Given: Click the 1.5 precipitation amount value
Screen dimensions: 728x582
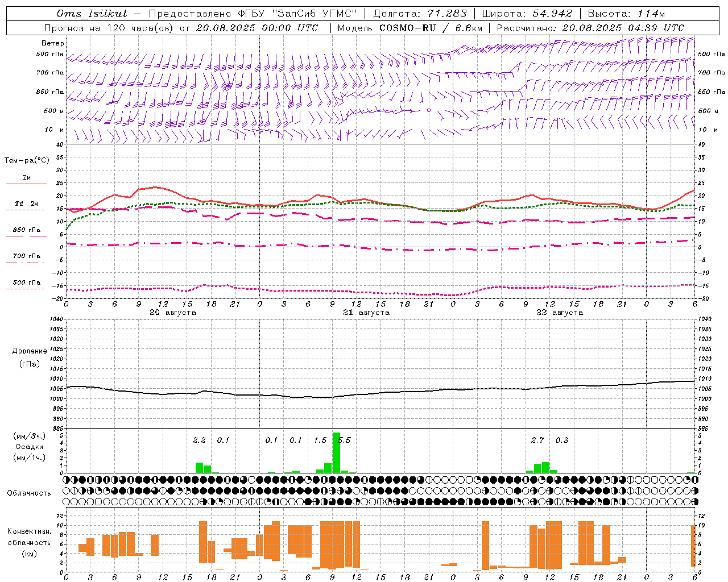Looking at the screenshot, I should click(320, 440).
